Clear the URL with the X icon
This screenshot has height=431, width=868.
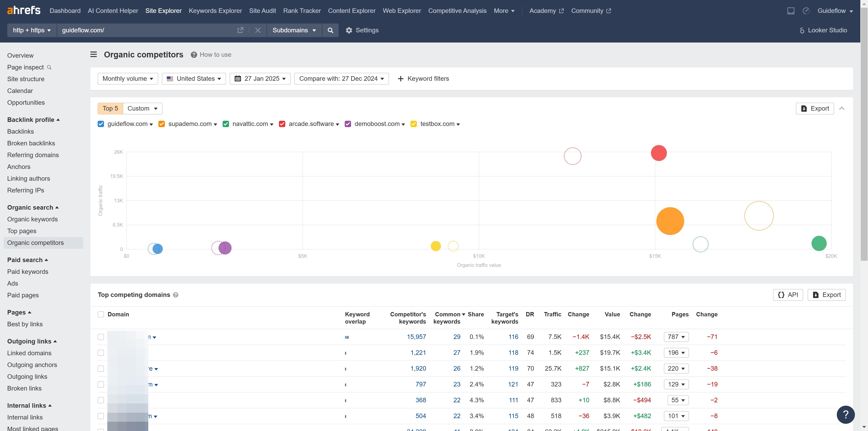[258, 30]
